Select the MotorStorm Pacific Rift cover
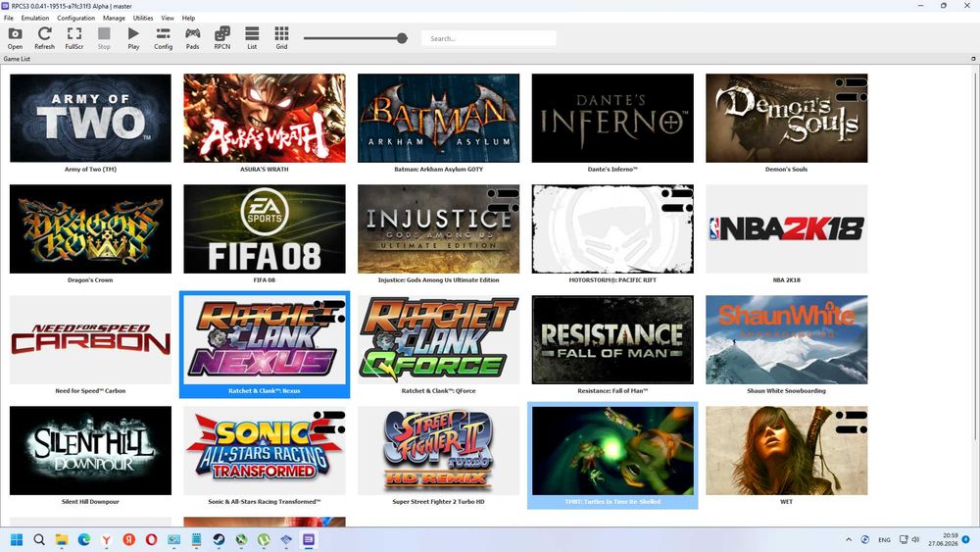This screenshot has height=552, width=980. tap(612, 228)
